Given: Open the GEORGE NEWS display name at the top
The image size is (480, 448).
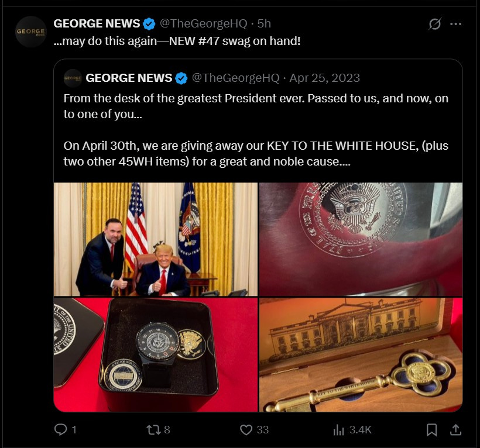Looking at the screenshot, I should [x=97, y=23].
